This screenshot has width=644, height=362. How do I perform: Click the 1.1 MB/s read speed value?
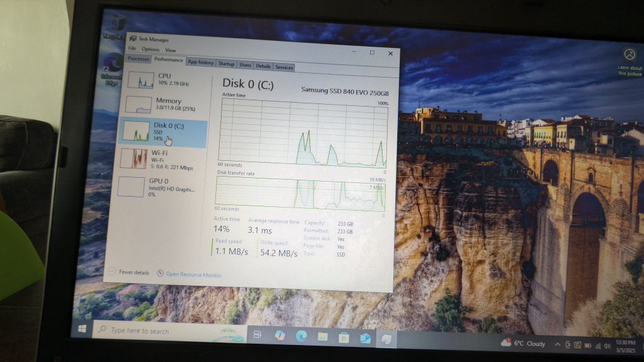click(232, 251)
